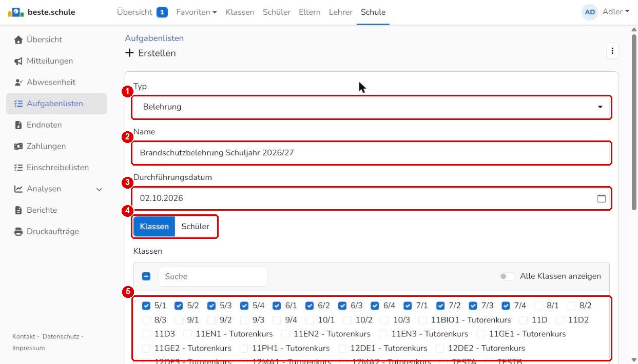
Task: Open the Datenschutz footer link
Action: [x=61, y=336]
